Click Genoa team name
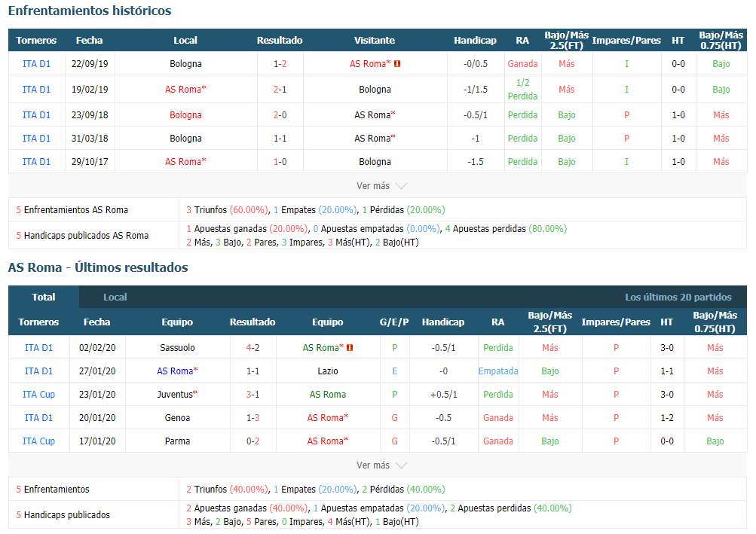 (x=177, y=418)
